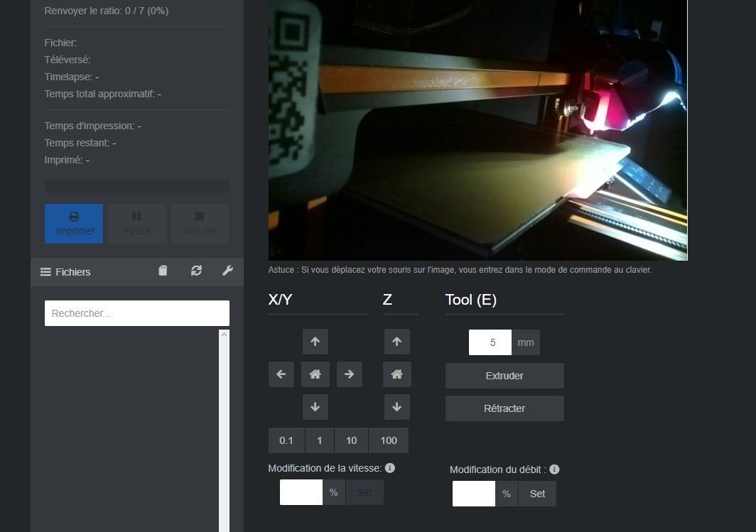Click Set for débit modification

(537, 494)
